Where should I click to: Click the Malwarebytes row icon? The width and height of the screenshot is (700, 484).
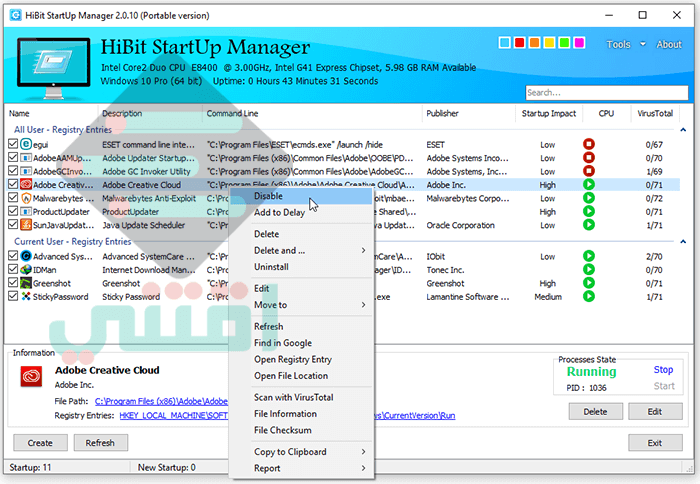tap(26, 198)
